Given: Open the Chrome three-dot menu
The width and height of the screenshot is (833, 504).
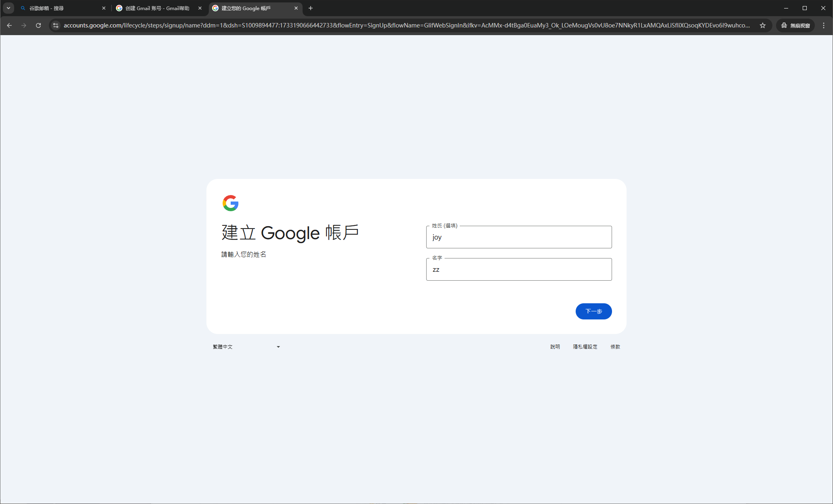Looking at the screenshot, I should point(824,25).
